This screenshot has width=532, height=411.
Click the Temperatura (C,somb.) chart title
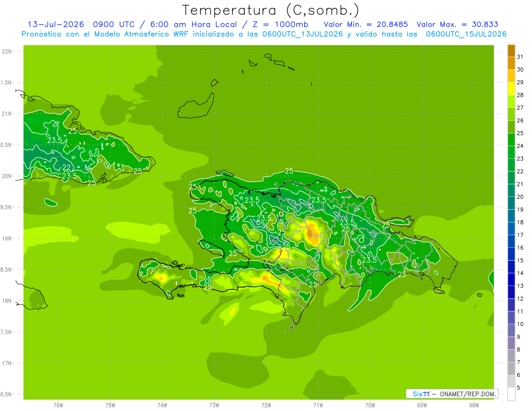tap(271, 10)
